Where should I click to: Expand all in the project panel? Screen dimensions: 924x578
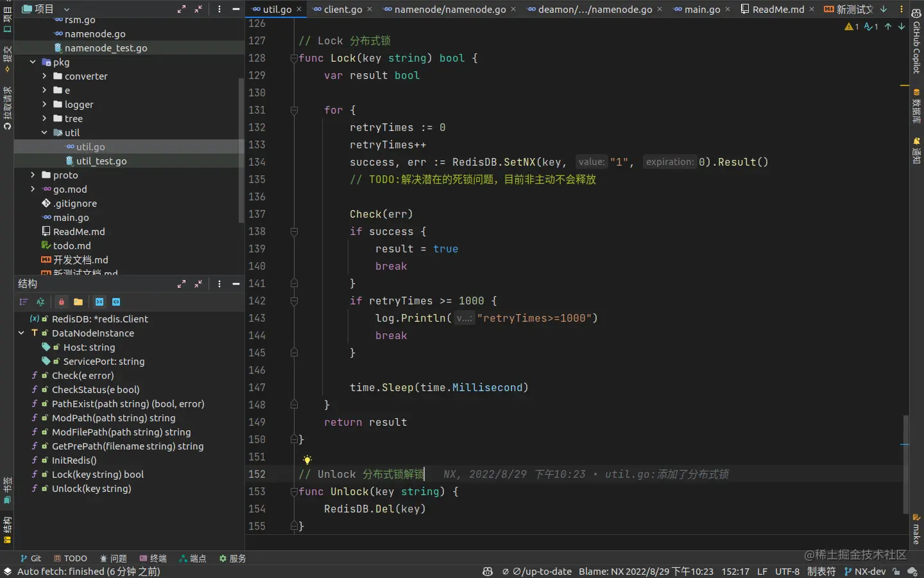(x=182, y=9)
